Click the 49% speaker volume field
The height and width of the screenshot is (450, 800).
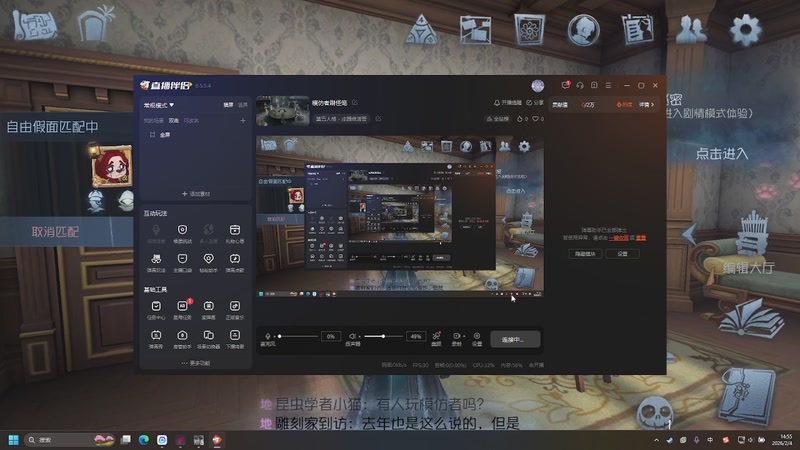tap(416, 336)
